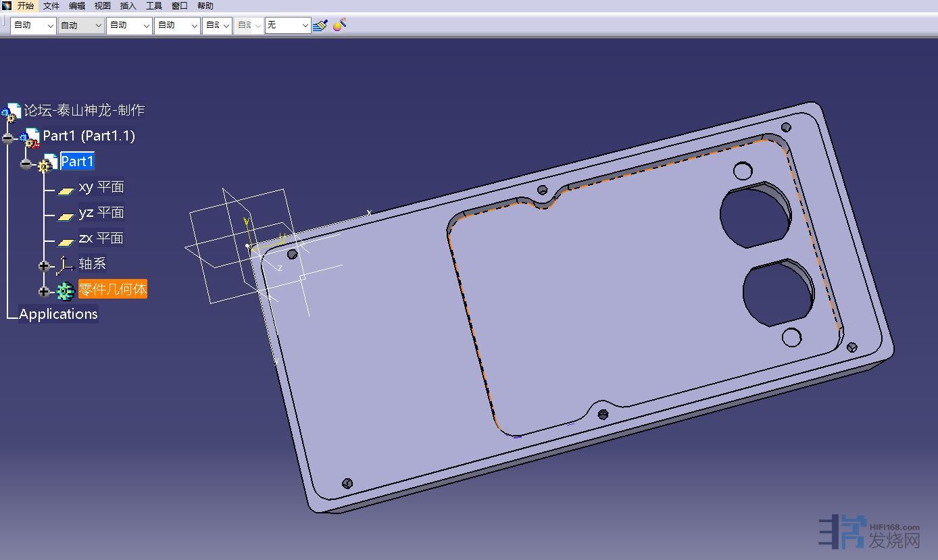The width and height of the screenshot is (938, 560).
Task: Select the Applications tree item
Action: pyautogui.click(x=58, y=314)
